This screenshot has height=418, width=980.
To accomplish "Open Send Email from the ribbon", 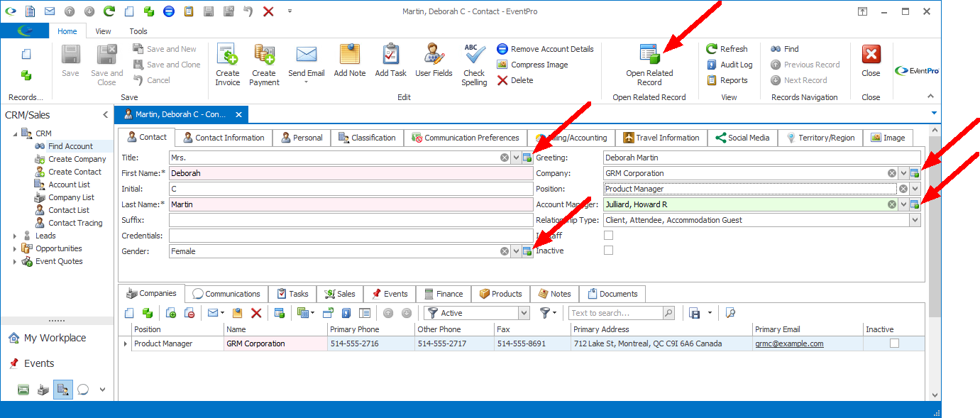I will [306, 65].
